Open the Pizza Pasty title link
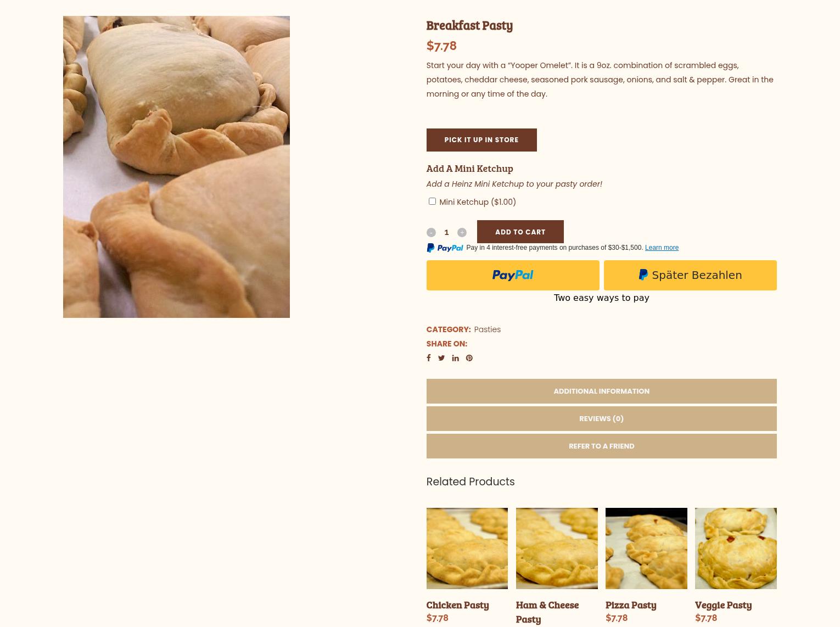This screenshot has height=627, width=840. coord(631,604)
